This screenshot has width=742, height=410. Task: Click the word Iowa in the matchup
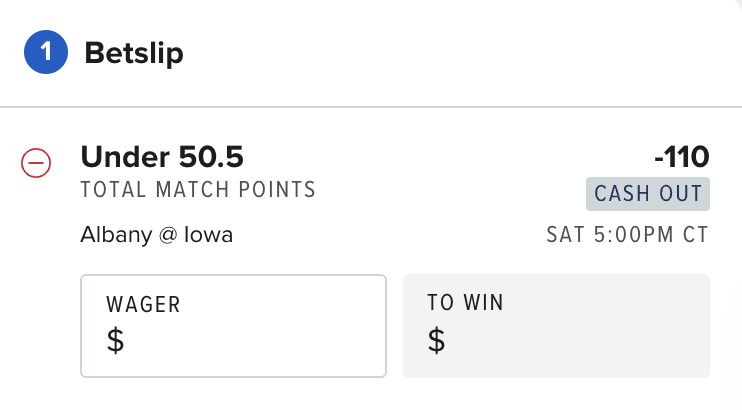tap(208, 235)
